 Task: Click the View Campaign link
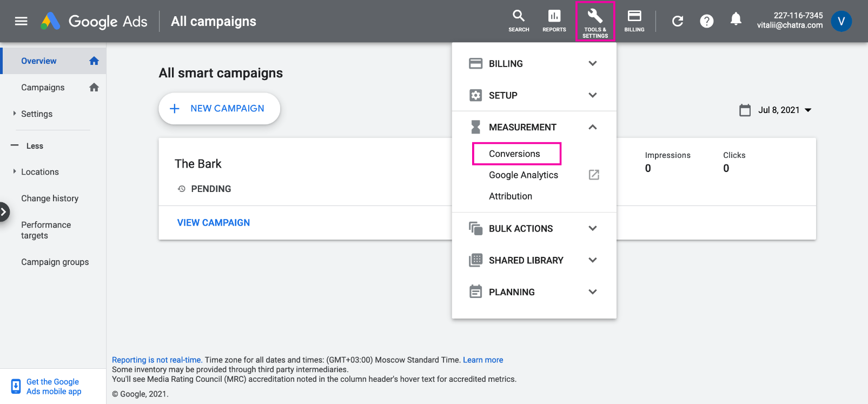(214, 223)
